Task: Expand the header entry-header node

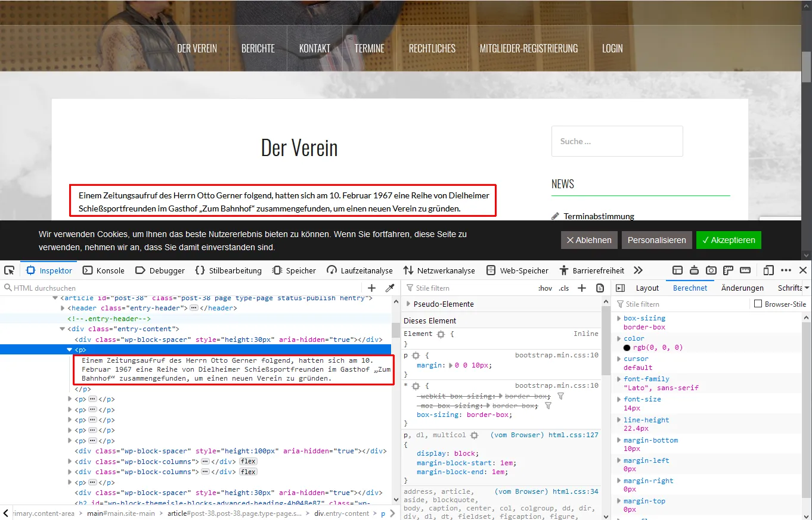Action: point(63,308)
